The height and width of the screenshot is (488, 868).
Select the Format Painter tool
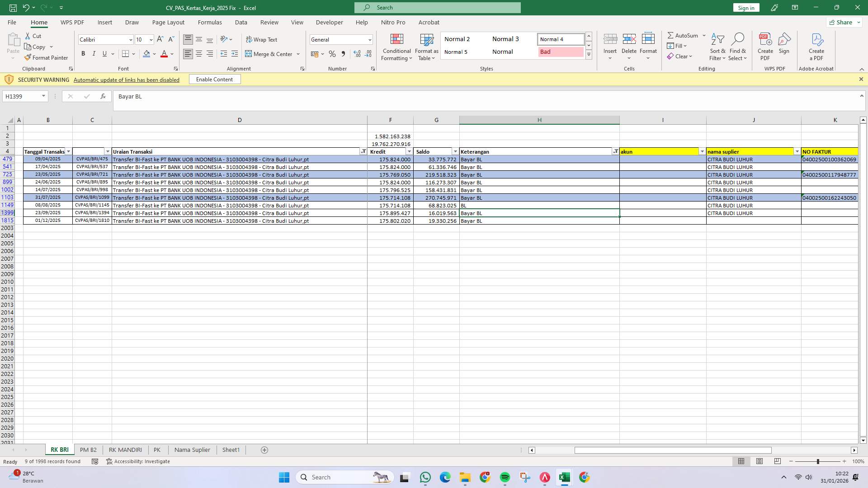(46, 57)
